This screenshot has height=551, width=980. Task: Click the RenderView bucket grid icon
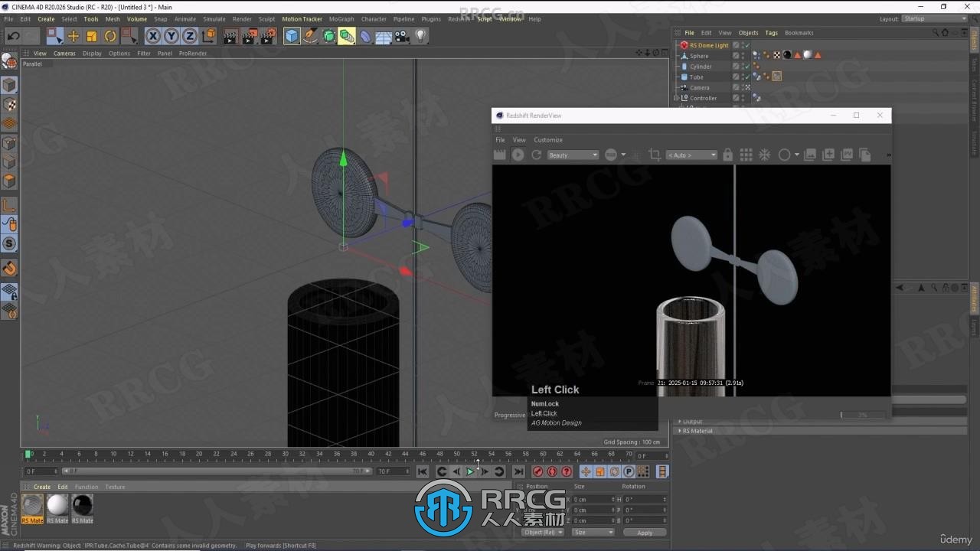pos(746,155)
